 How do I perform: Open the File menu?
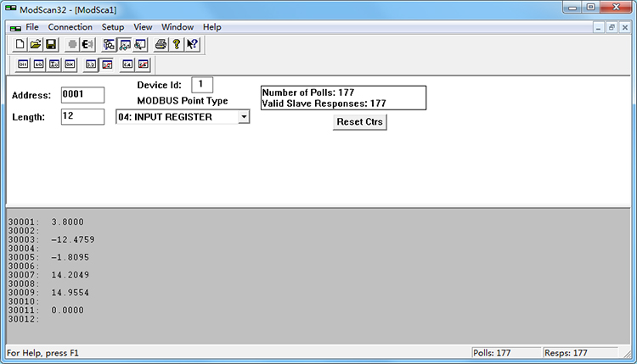(x=32, y=27)
